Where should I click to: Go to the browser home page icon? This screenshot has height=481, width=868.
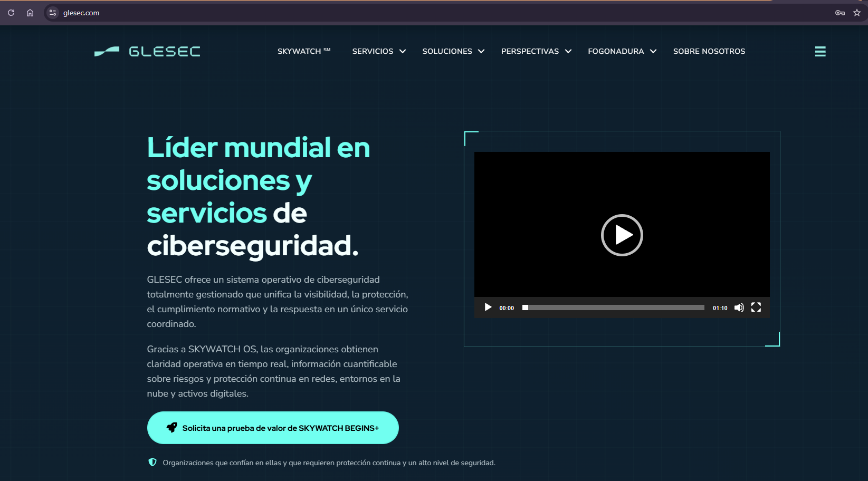tap(30, 13)
